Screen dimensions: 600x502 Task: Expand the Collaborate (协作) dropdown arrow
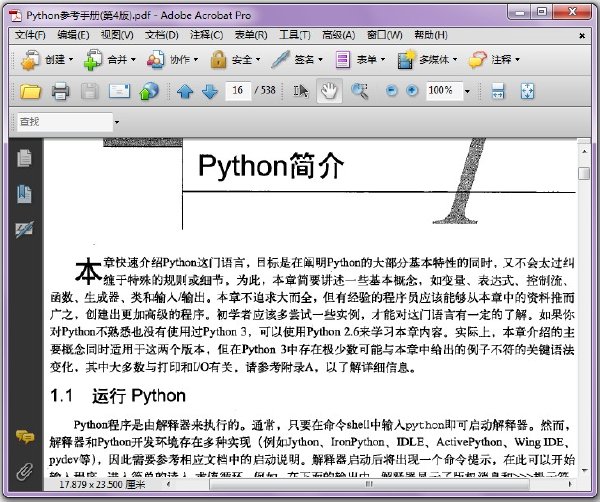196,60
